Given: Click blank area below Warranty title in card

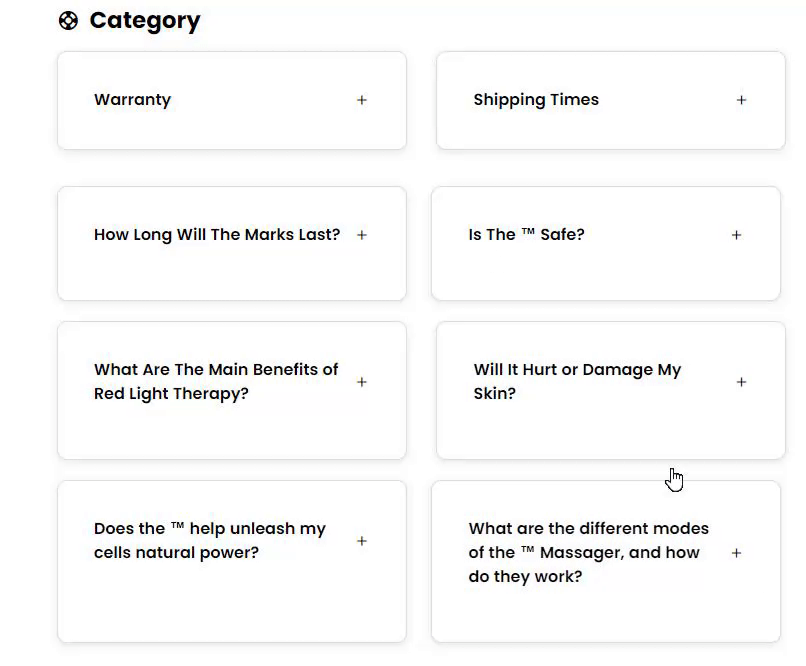Looking at the screenshot, I should coord(200,130).
